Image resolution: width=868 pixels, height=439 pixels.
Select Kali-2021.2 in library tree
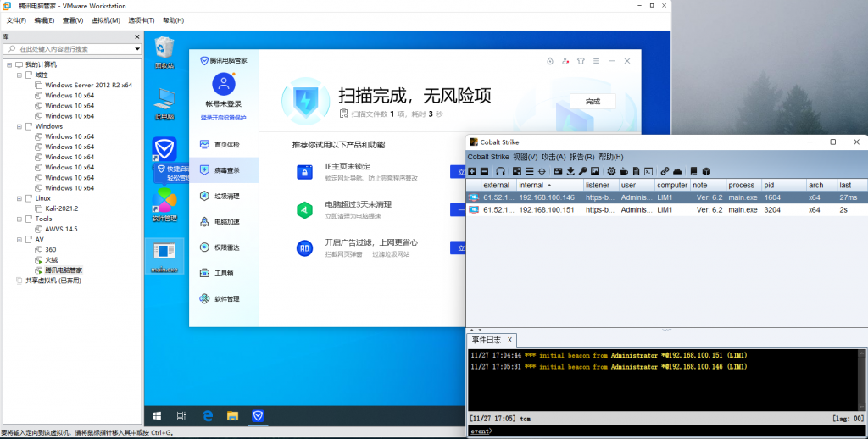pos(61,208)
